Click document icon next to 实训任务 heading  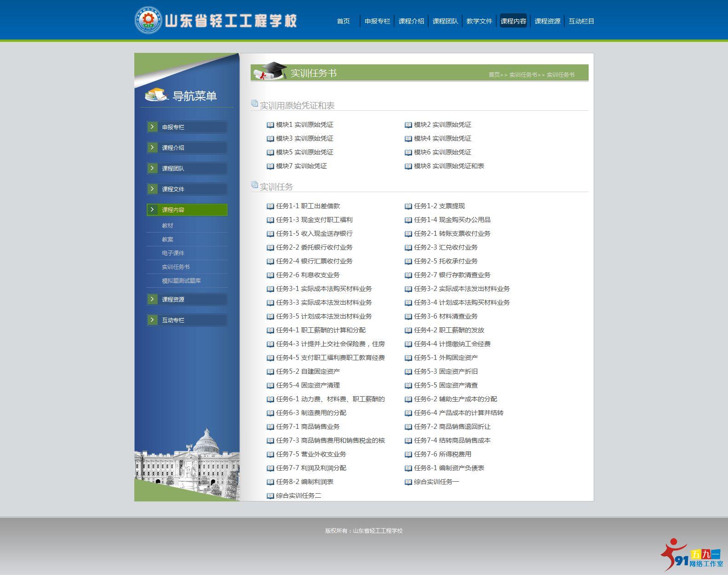[x=255, y=185]
